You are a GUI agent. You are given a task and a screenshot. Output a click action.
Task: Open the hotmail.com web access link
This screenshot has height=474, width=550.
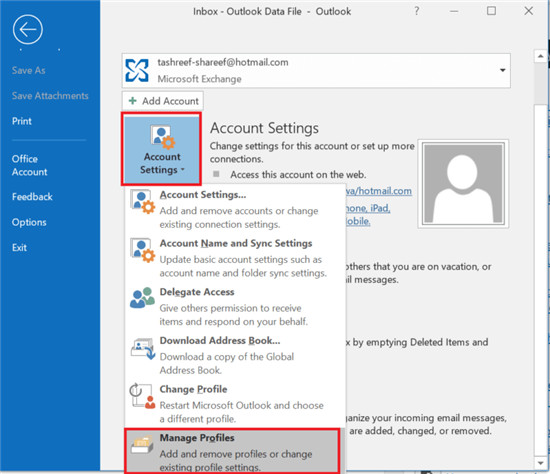[x=378, y=191]
